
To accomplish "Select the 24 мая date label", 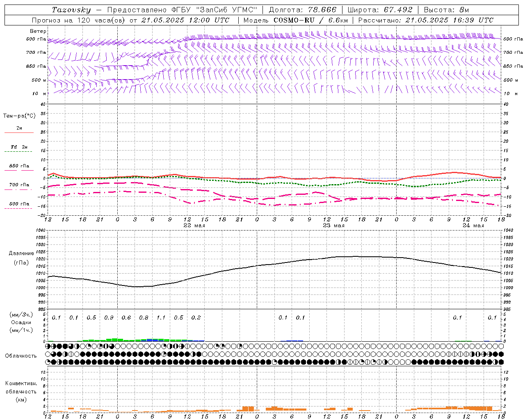I will click(473, 225).
